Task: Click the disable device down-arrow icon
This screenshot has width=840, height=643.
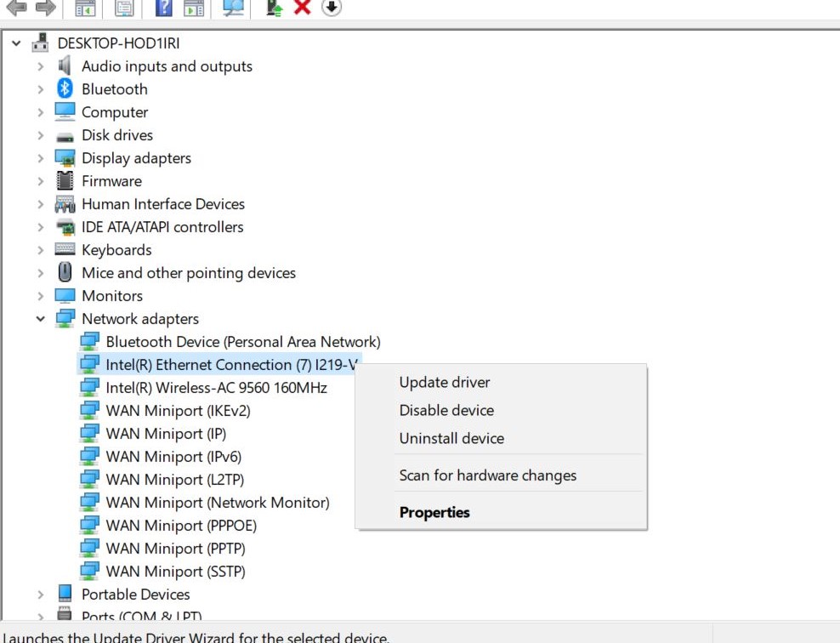Action: coord(332,8)
